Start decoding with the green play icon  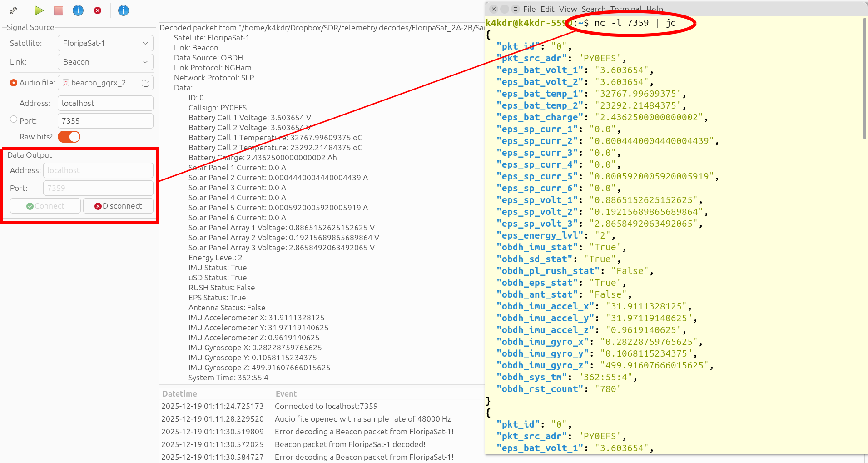[x=39, y=10]
